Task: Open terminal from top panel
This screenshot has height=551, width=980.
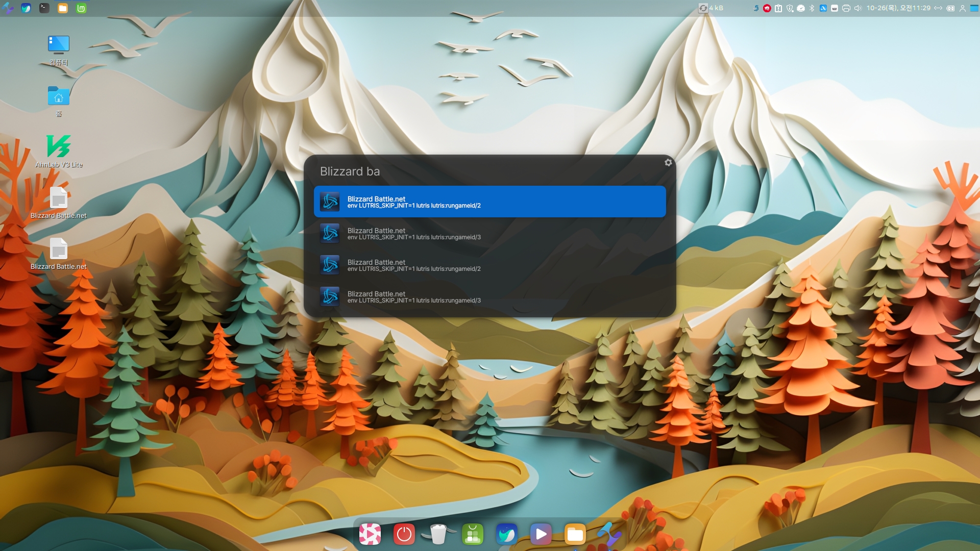Action: click(x=44, y=8)
